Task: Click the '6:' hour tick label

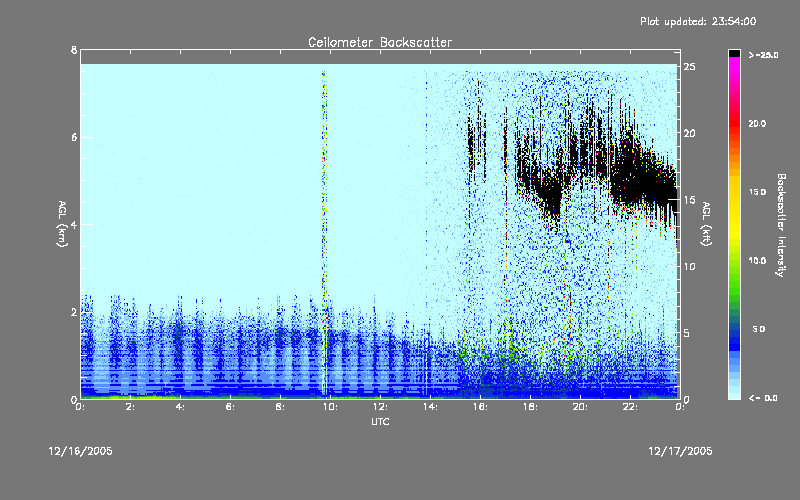Action: coord(231,407)
